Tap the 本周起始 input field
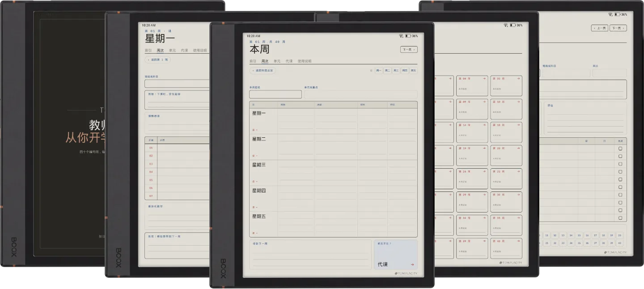Viewport: 644px width, 289px height. [x=275, y=94]
